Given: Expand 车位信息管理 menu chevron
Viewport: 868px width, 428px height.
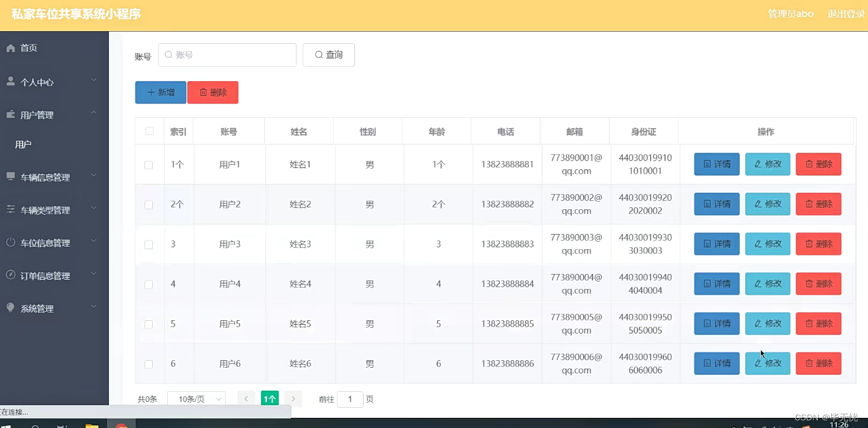Looking at the screenshot, I should coord(94,241).
